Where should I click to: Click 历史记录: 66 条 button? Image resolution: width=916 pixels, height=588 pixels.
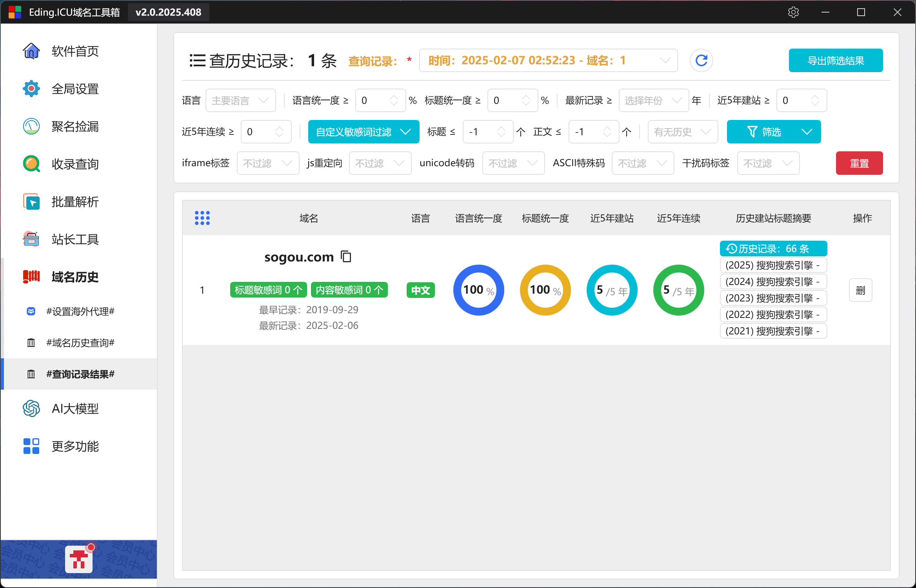(x=773, y=249)
